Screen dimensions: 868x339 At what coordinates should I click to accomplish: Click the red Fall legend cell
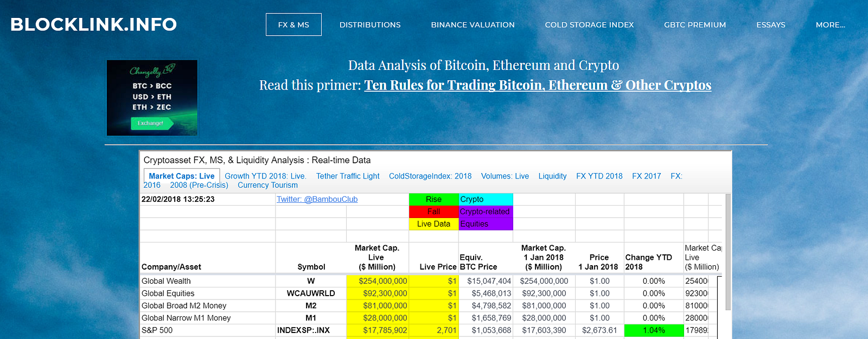click(x=433, y=212)
